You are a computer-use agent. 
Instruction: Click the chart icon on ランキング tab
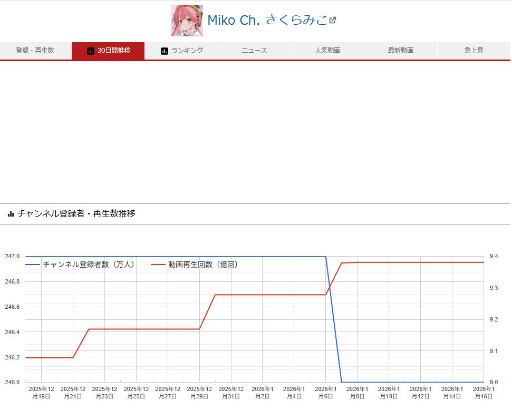coord(165,51)
